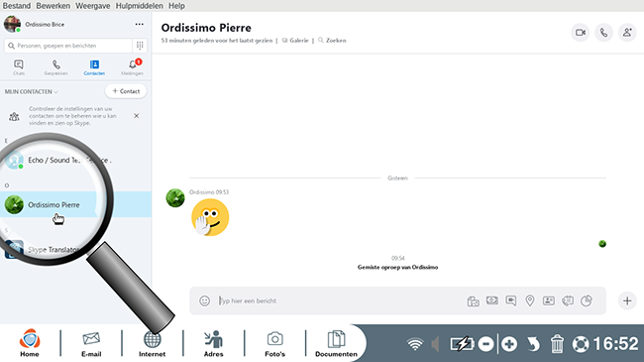Viewport: 644px width, 362px height.
Task: Switch to the Chats tab
Action: (19, 67)
